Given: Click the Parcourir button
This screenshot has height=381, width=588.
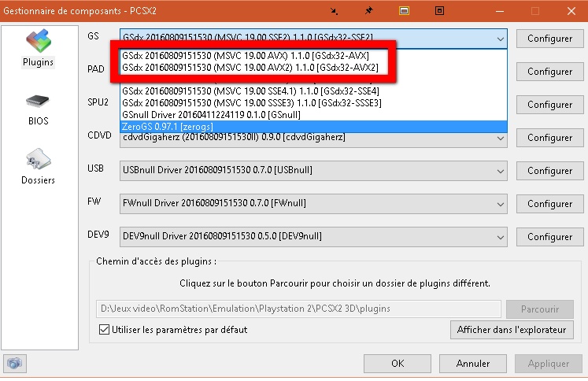Looking at the screenshot, I should [x=540, y=309].
